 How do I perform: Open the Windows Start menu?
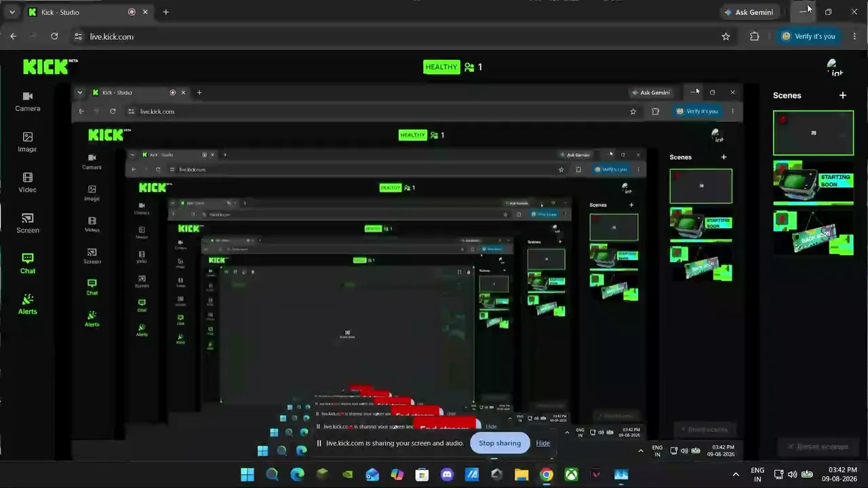coord(248,474)
